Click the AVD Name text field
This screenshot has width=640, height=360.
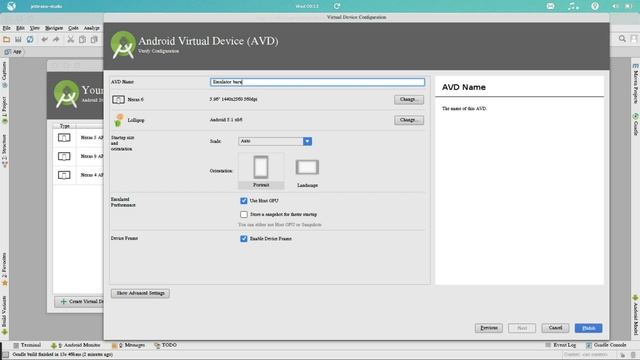(x=317, y=82)
